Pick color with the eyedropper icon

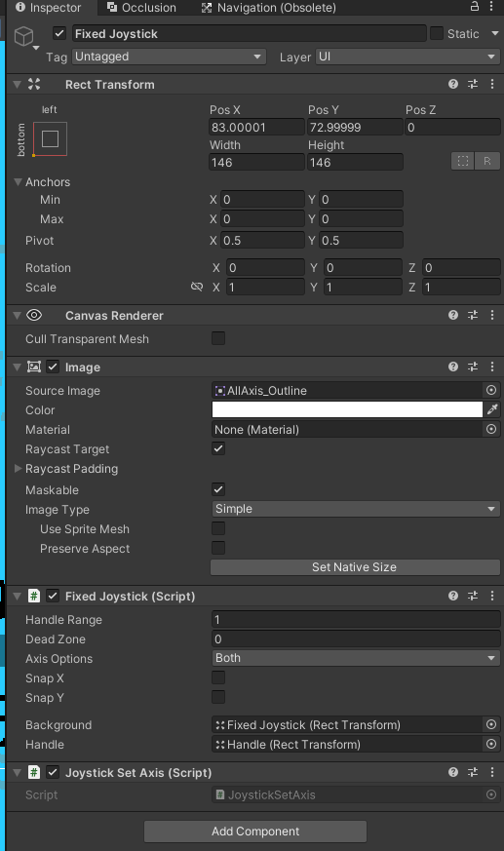(492, 409)
